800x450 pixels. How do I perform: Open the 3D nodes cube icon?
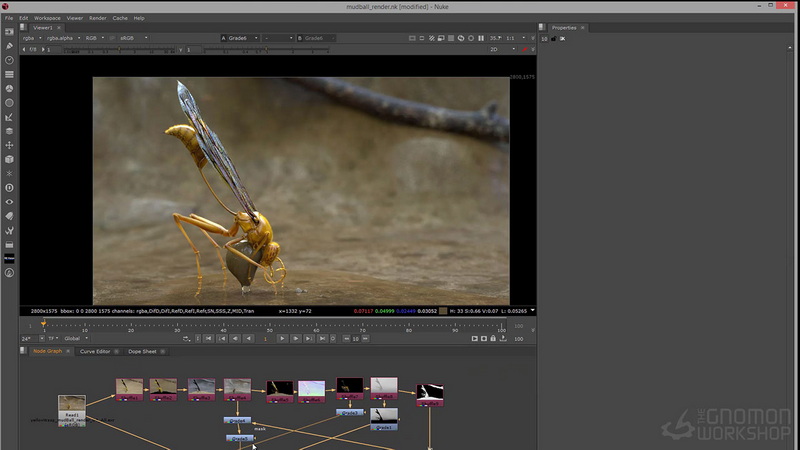click(9, 160)
